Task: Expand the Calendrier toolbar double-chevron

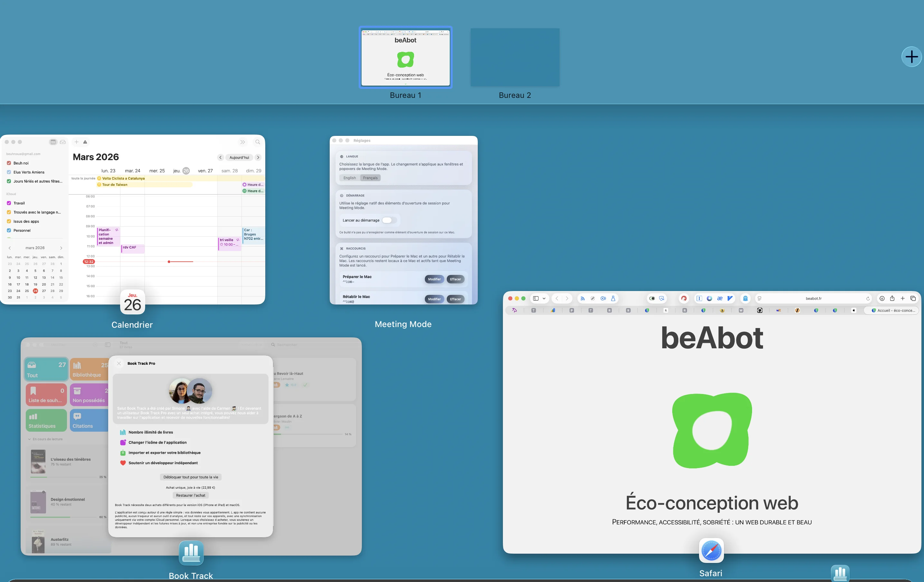Action: point(242,142)
